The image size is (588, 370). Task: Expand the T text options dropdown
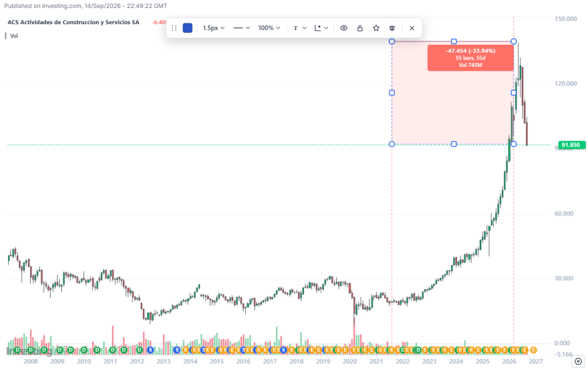tap(300, 28)
